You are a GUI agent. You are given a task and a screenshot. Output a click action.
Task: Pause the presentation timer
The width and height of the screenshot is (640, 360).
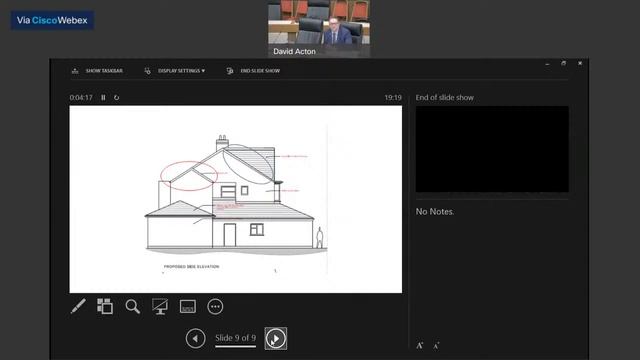(103, 98)
